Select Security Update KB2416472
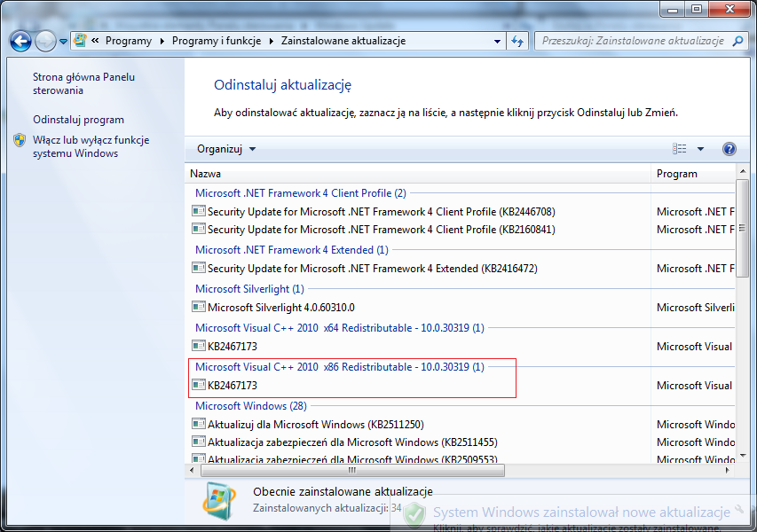The width and height of the screenshot is (757, 532). (x=372, y=269)
